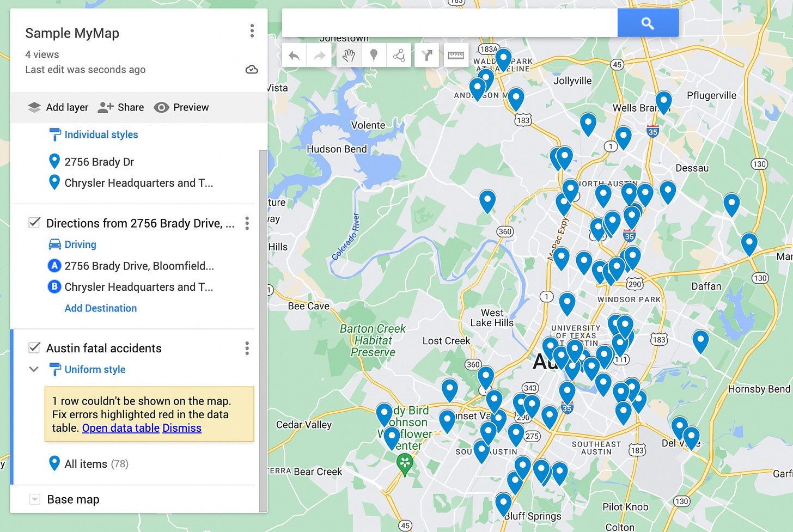Toggle the Directions from 2756 Brady Drive checkbox
The width and height of the screenshot is (793, 532).
click(34, 223)
